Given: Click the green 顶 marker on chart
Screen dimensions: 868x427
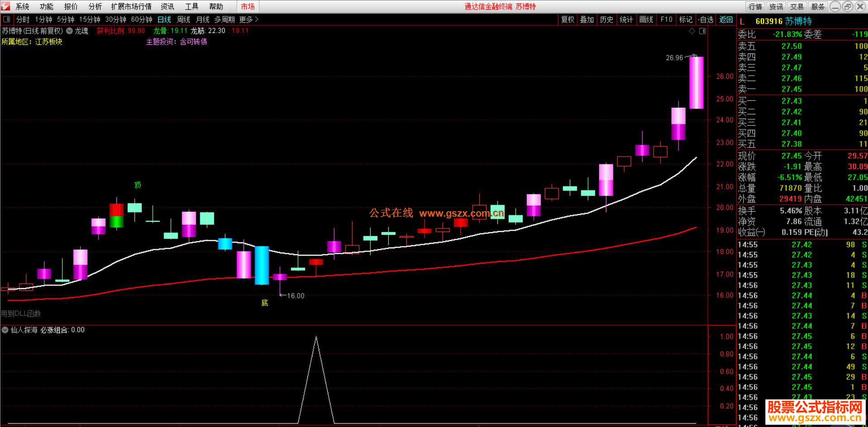Looking at the screenshot, I should click(137, 185).
